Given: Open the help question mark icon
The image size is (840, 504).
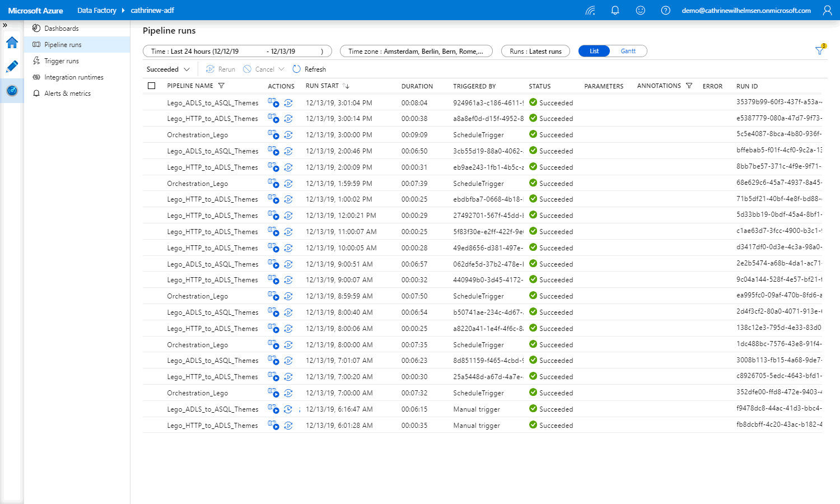Looking at the screenshot, I should pos(666,11).
